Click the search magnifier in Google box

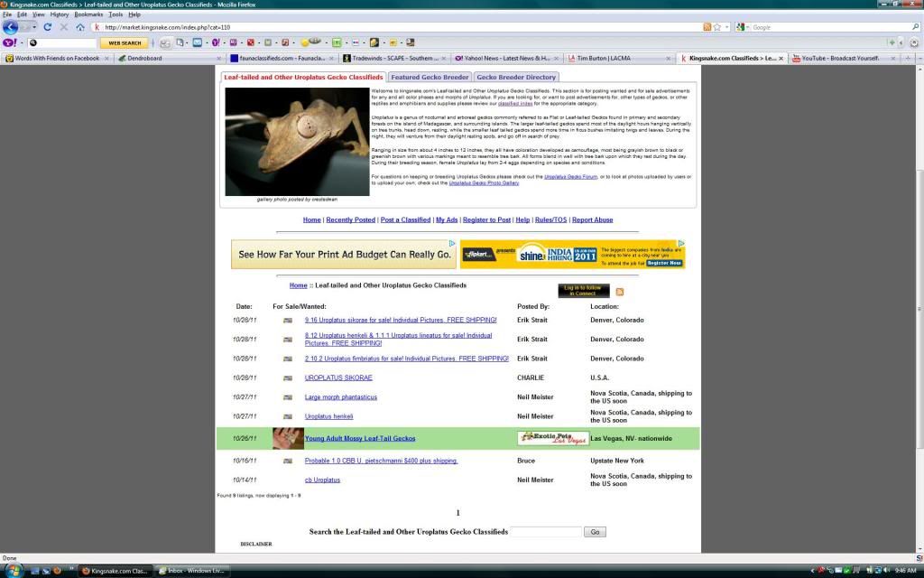pos(915,27)
